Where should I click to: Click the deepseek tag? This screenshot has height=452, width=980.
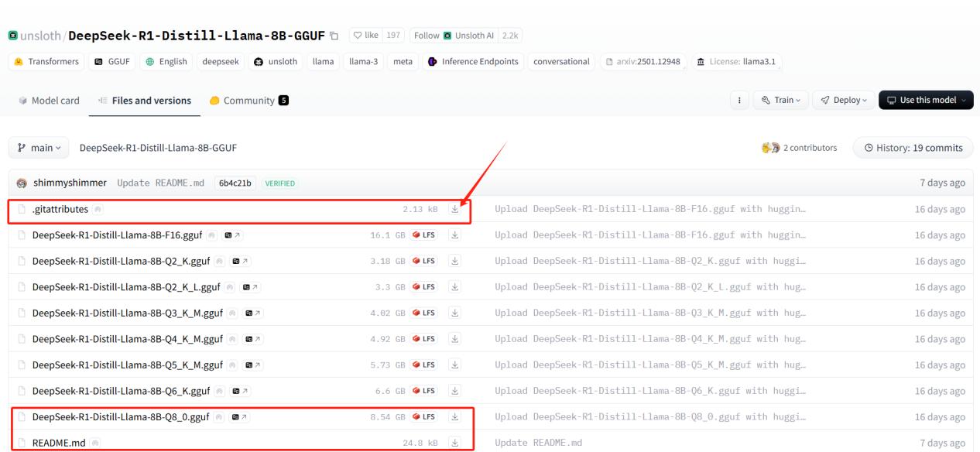pos(221,62)
